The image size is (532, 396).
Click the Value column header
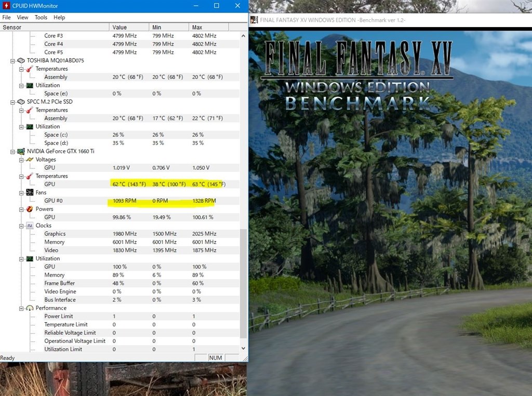(x=129, y=27)
